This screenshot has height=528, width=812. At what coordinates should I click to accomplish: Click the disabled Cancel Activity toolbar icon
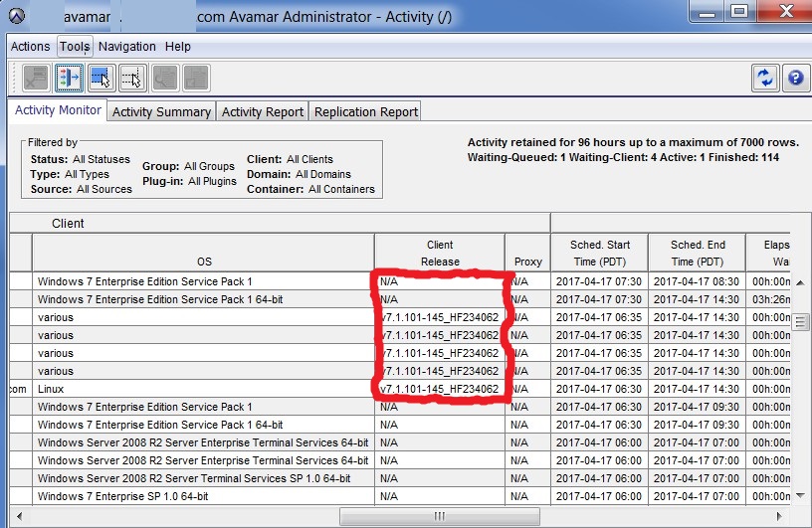point(36,79)
